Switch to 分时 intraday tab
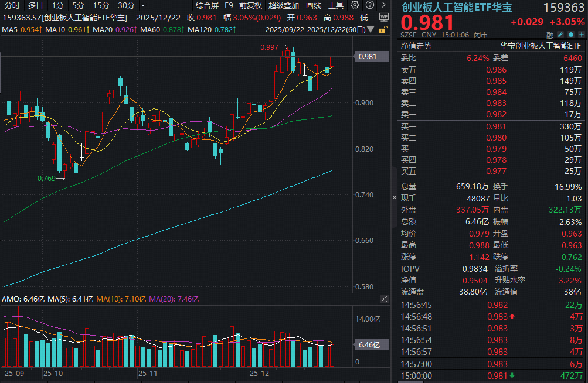This screenshot has height=383, width=588. [x=12, y=5]
